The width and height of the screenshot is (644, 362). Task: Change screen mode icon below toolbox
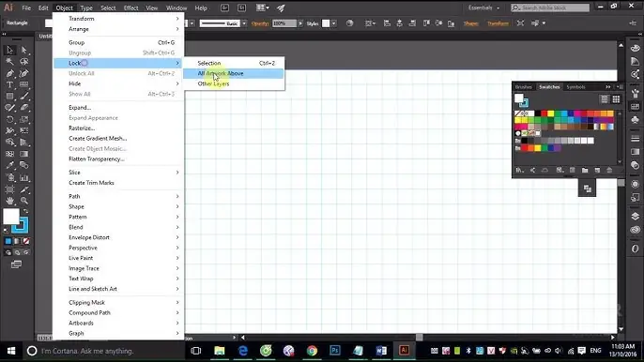(17, 264)
